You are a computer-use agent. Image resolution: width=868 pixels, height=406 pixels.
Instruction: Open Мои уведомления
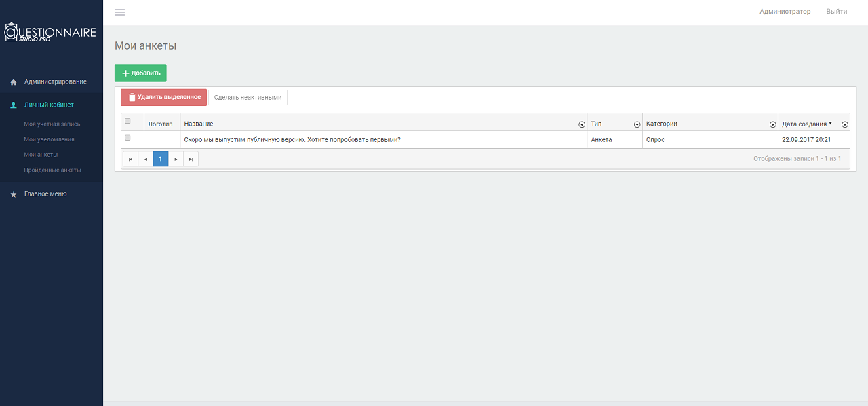pyautogui.click(x=49, y=139)
